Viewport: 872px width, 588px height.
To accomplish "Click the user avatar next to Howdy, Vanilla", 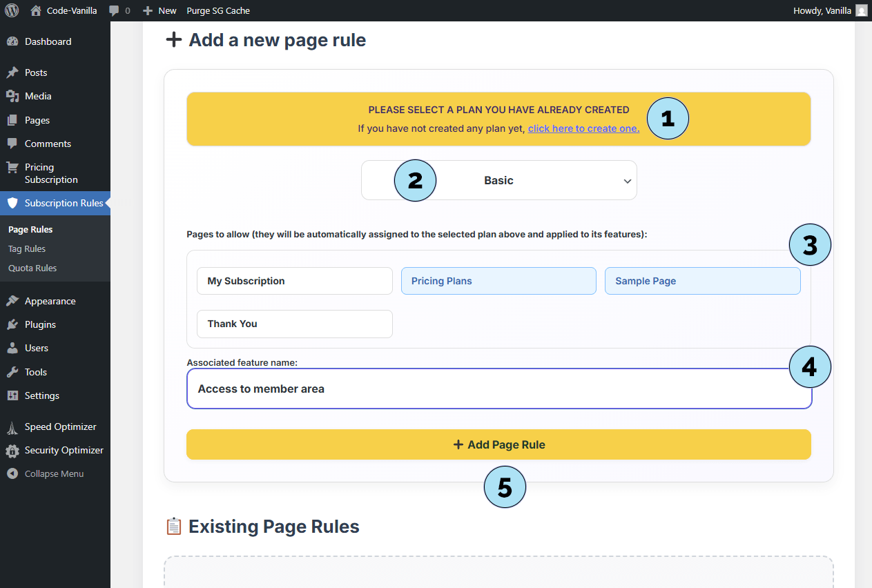I will click(x=861, y=10).
